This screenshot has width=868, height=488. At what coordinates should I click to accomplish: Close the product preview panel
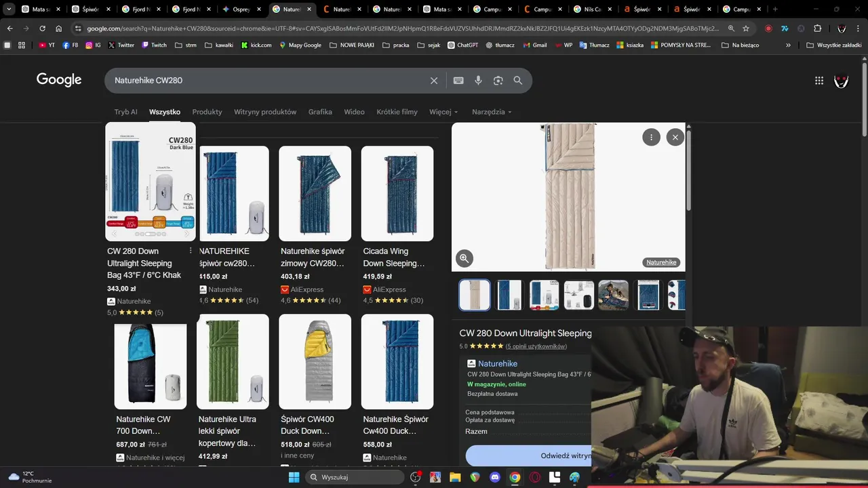coord(675,137)
